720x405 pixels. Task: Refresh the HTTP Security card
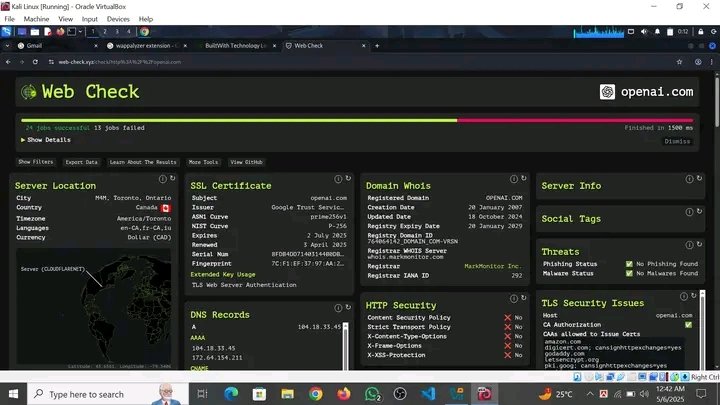tap(523, 298)
